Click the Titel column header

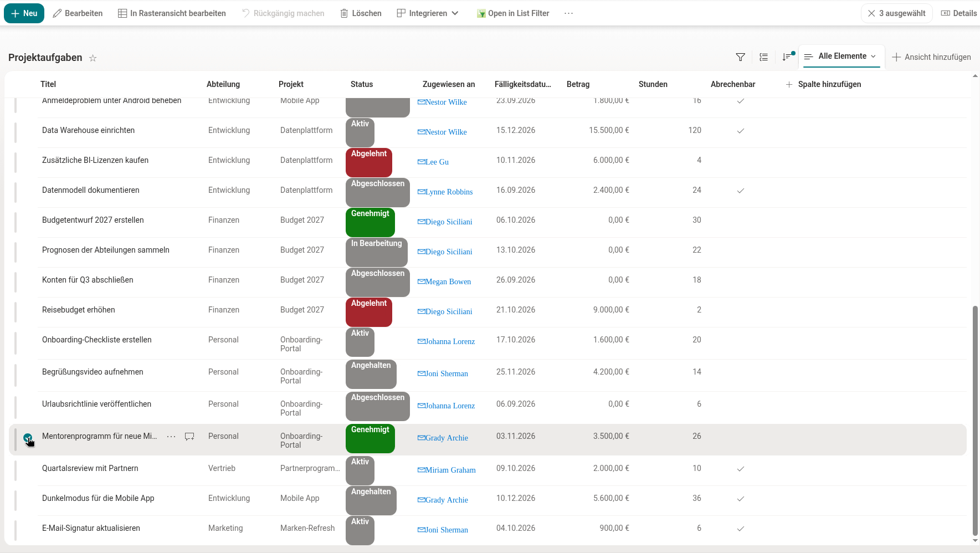coord(48,84)
